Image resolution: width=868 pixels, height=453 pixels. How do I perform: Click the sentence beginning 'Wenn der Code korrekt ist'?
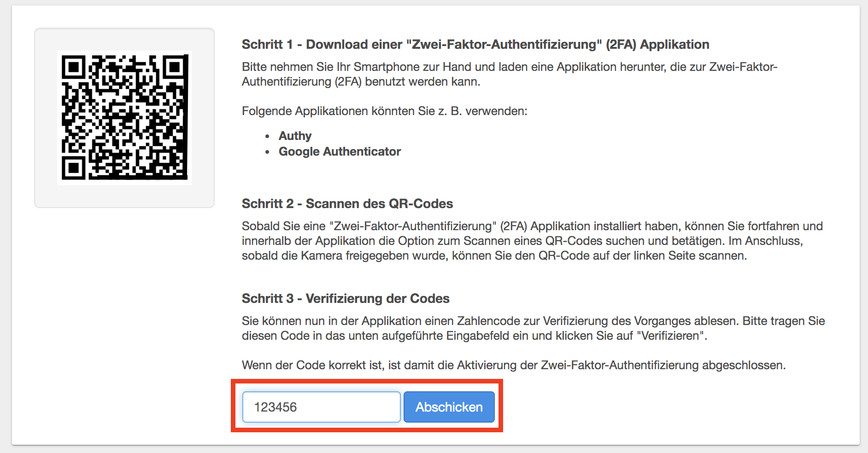click(x=514, y=365)
